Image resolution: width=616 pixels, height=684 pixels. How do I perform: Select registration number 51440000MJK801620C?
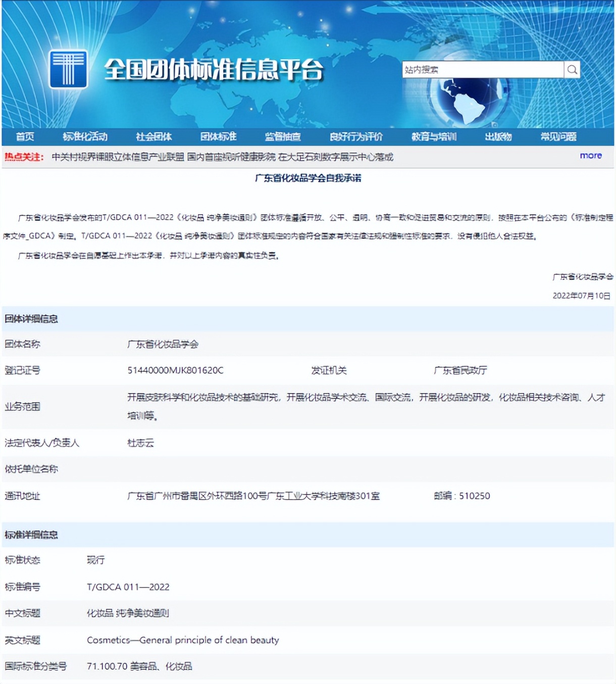point(175,370)
